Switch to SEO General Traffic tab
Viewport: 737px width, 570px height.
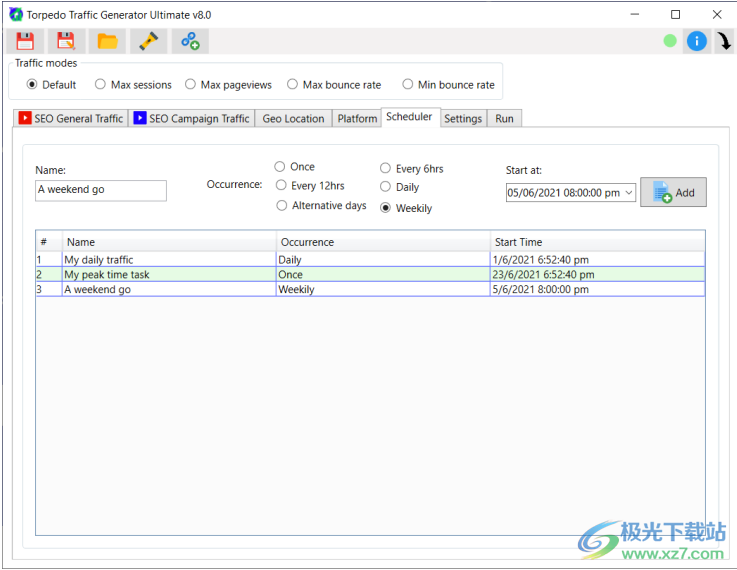click(x=71, y=118)
